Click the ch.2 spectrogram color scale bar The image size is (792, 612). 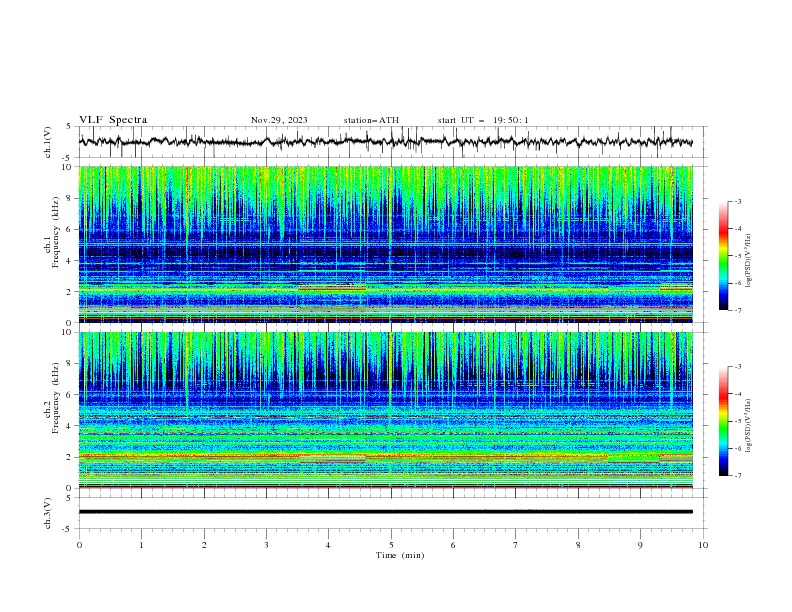[723, 421]
